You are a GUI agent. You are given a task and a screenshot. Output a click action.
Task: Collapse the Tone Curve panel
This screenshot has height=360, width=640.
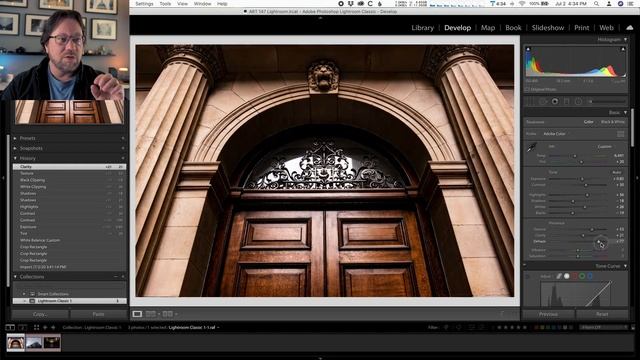pos(625,266)
